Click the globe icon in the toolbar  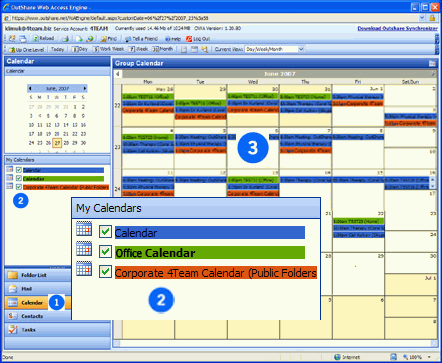coord(89,39)
